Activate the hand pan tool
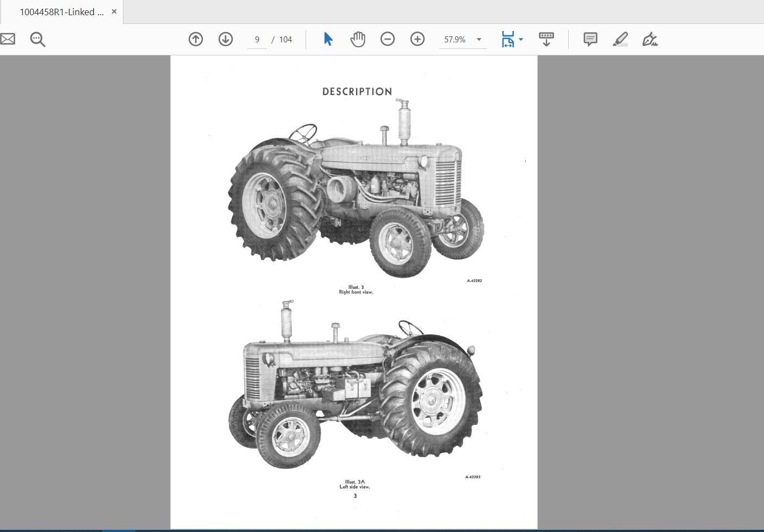 pyautogui.click(x=358, y=39)
